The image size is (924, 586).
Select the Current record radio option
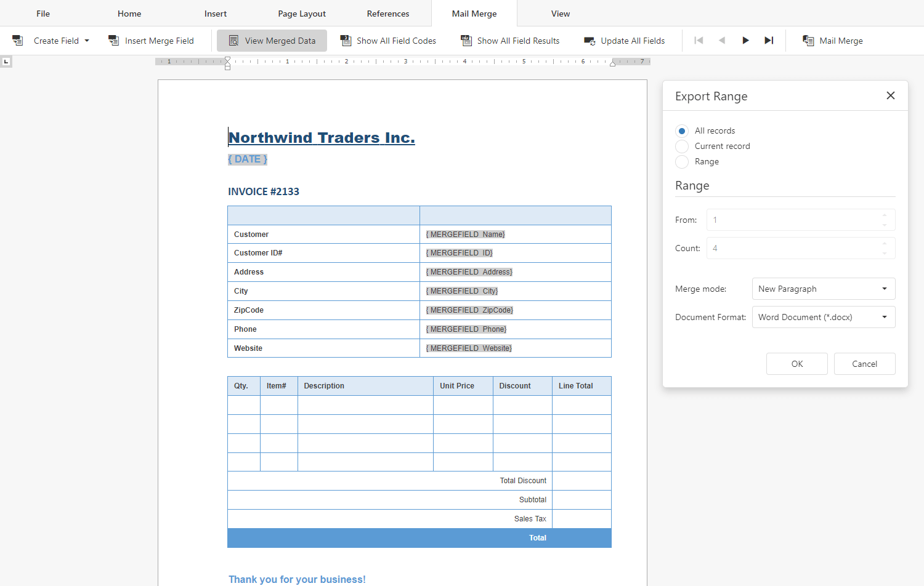click(682, 146)
